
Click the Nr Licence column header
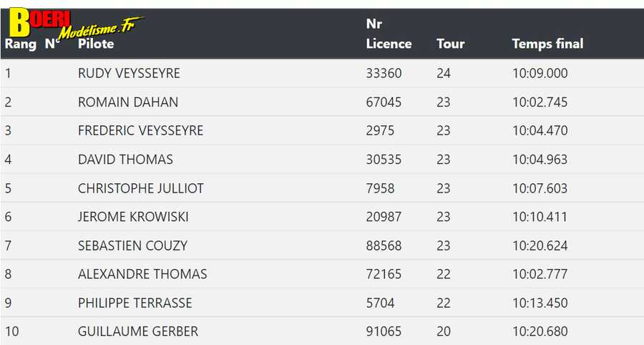(389, 34)
